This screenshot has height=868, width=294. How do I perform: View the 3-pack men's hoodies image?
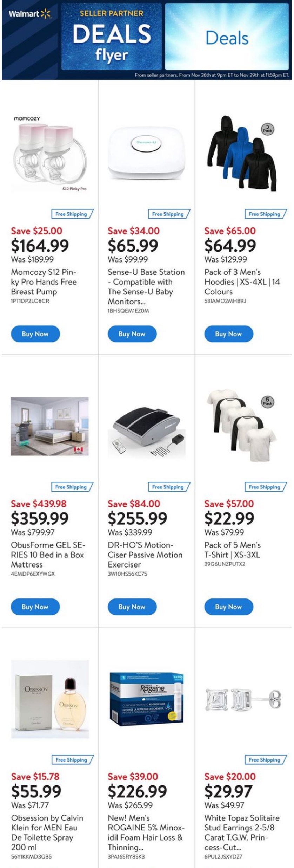tap(242, 153)
